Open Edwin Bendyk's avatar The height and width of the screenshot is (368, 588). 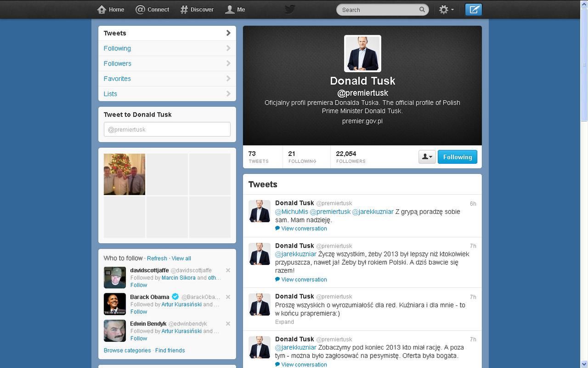115,331
